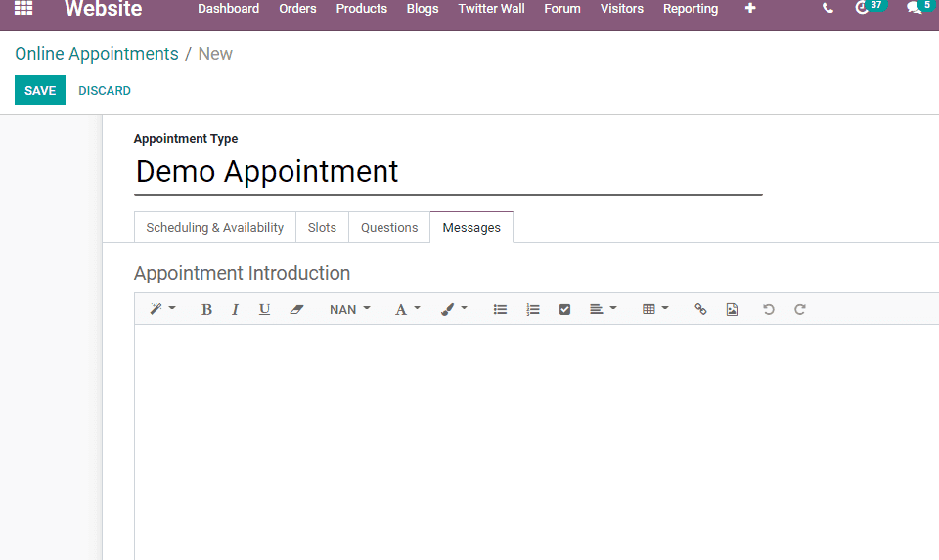
Task: Edit the Demo Appointment name field
Action: pos(448,172)
